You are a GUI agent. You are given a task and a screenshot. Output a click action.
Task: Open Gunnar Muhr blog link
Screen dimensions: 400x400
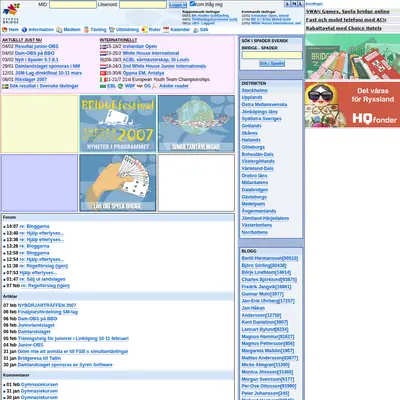(x=262, y=294)
